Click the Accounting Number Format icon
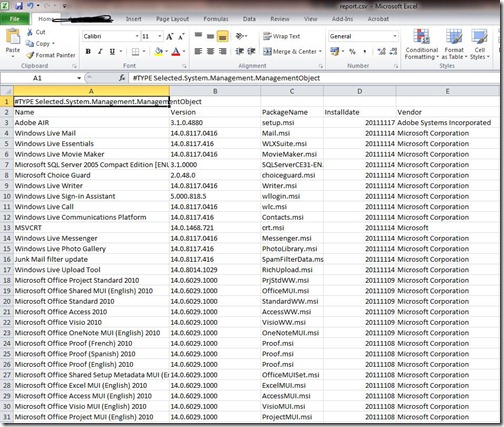 pyautogui.click(x=334, y=51)
